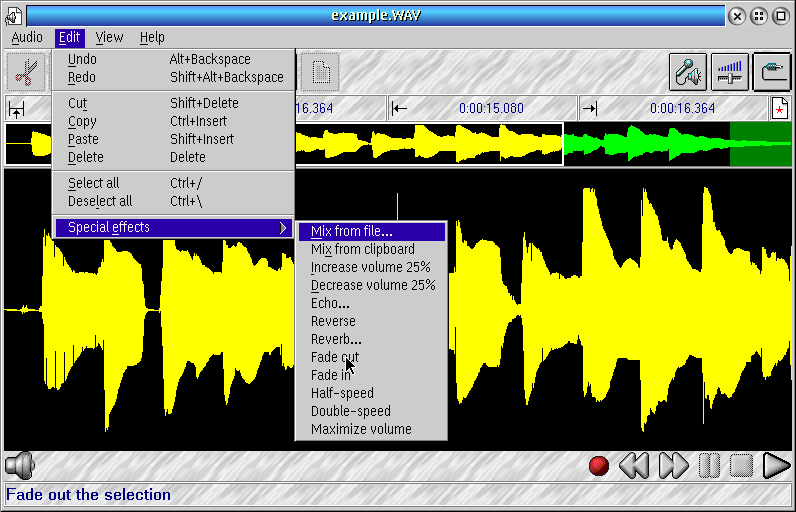Image resolution: width=796 pixels, height=512 pixels.
Task: Click the example.WAV title bar
Action: pyautogui.click(x=376, y=16)
